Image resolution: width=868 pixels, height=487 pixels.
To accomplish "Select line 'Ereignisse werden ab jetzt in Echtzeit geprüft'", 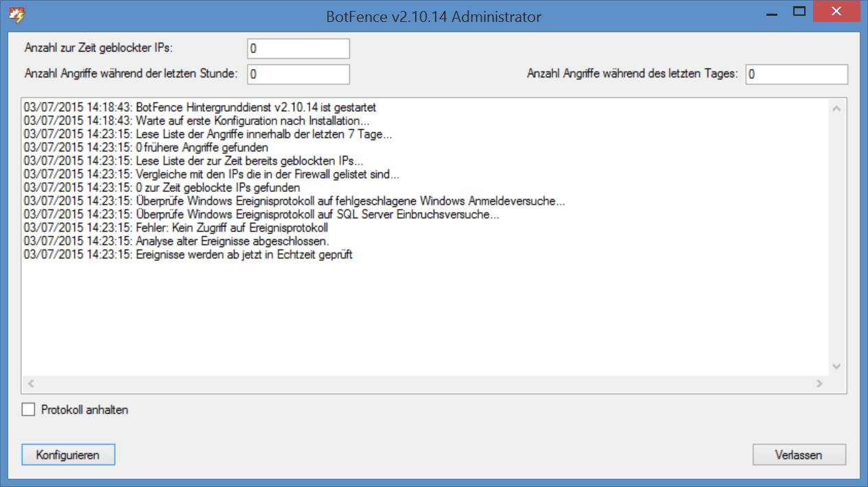I will (x=188, y=254).
